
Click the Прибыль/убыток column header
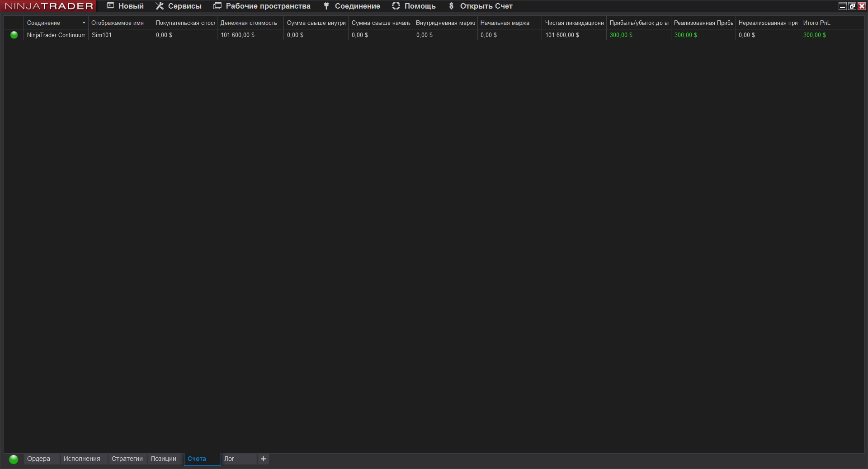click(x=639, y=23)
